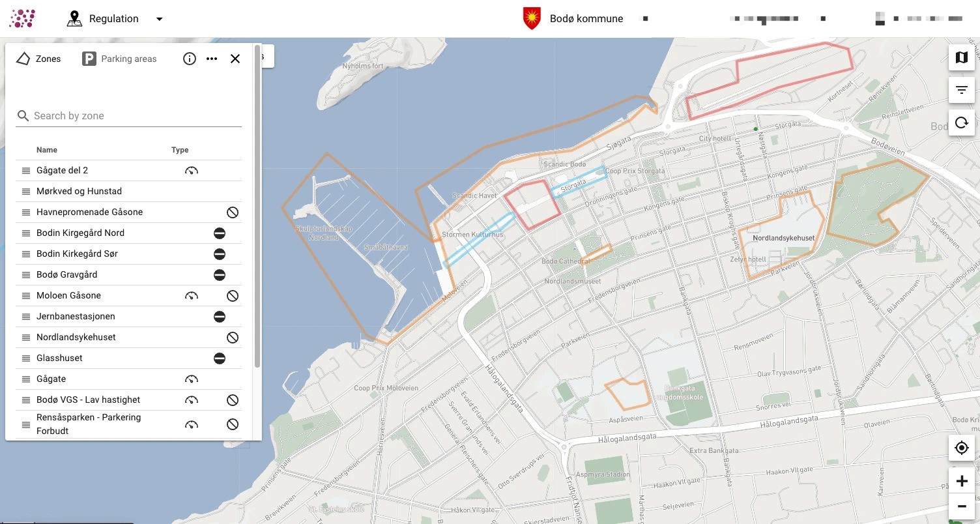Zoom in with the plus button
The image size is (980, 524).
(x=961, y=481)
